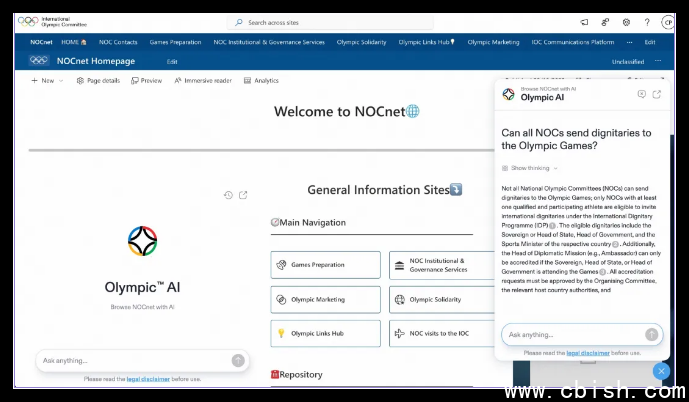This screenshot has width=689, height=402.
Task: Click the Olympic Marketing tile
Action: 325,299
